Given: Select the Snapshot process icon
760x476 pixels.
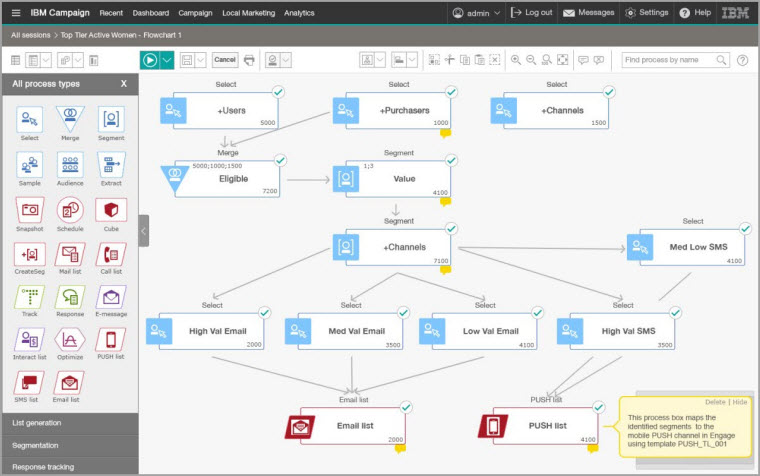Looking at the screenshot, I should click(30, 210).
